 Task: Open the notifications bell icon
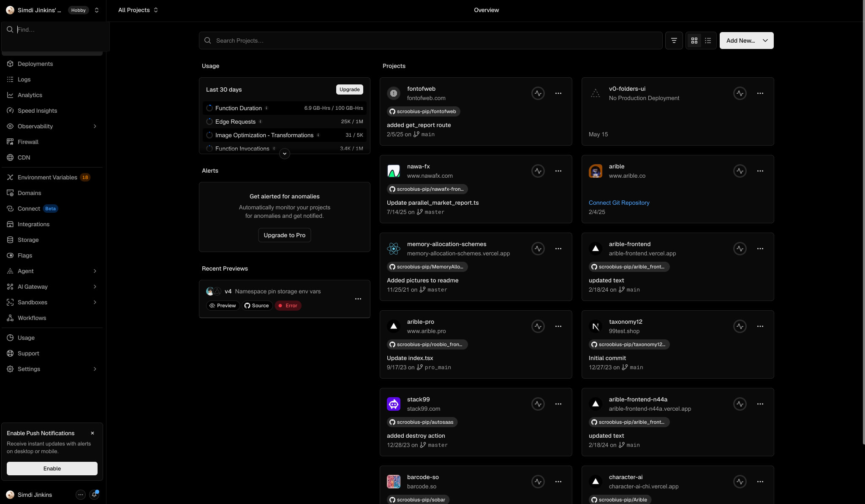click(94, 495)
